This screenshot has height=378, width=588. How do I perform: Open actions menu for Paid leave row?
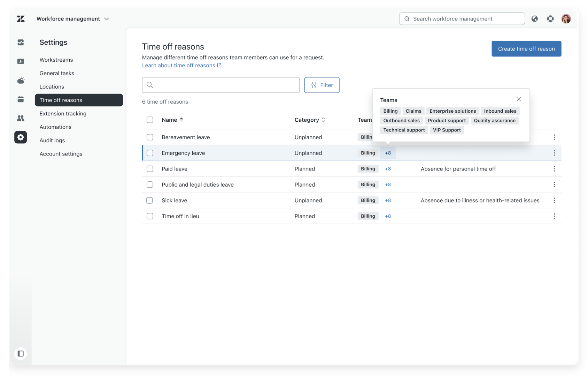(x=554, y=169)
